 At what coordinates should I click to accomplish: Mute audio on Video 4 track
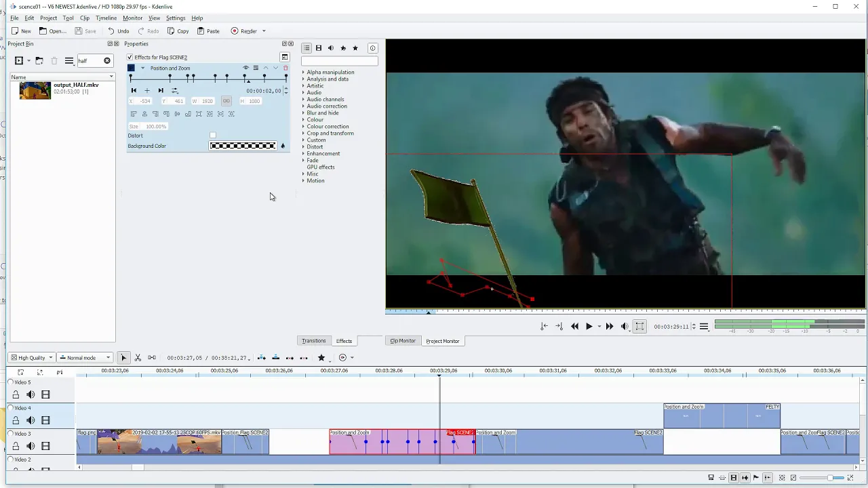pos(31,420)
